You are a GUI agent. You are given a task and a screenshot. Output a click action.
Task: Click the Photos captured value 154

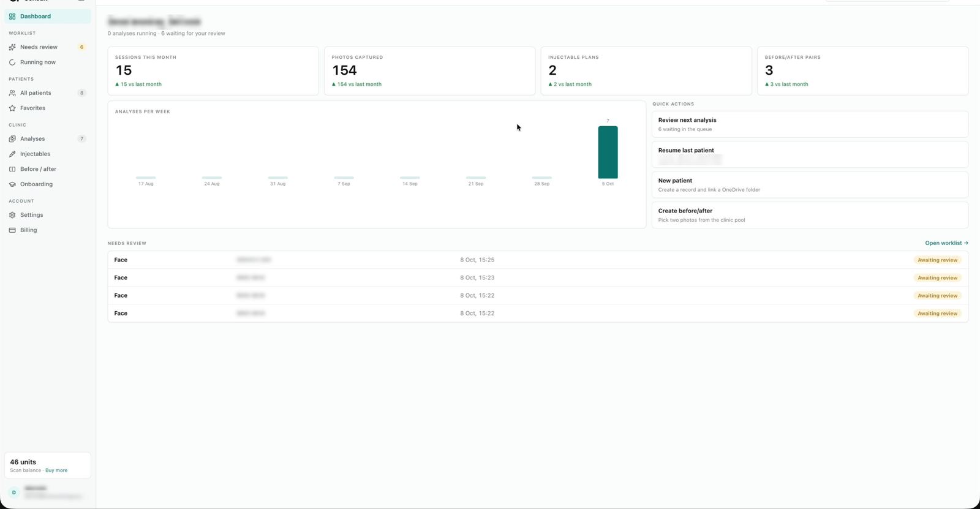click(344, 70)
